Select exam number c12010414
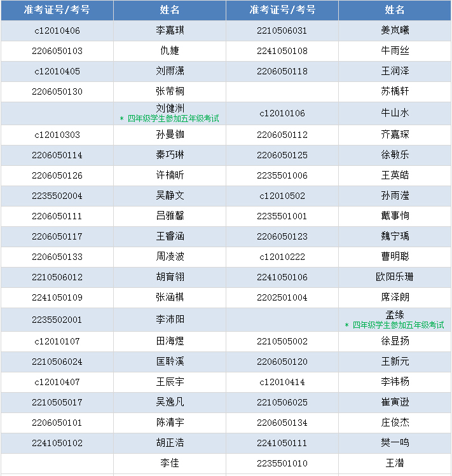This screenshot has height=476, width=452. coord(282,382)
